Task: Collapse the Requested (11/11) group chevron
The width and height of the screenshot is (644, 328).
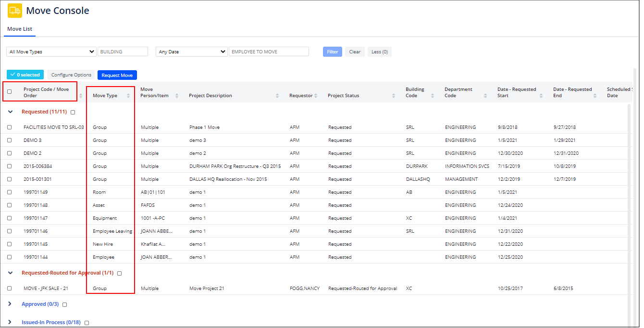Action: tap(11, 112)
